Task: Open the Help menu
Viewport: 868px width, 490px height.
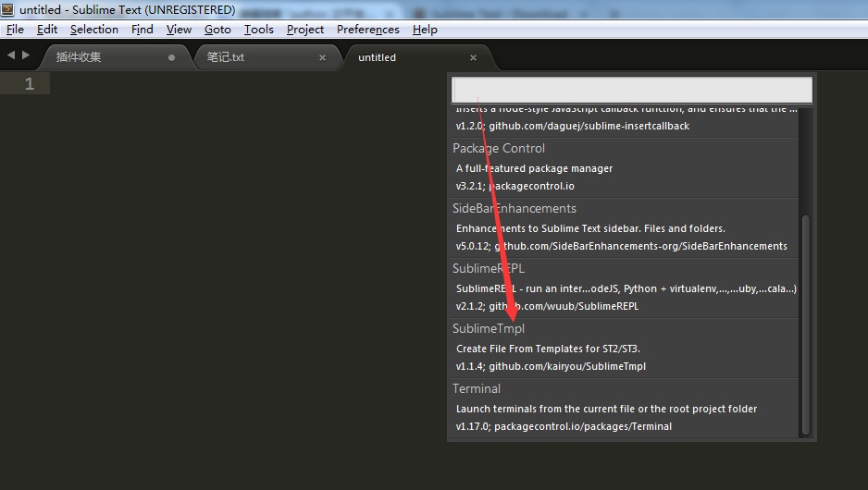Action: [425, 30]
